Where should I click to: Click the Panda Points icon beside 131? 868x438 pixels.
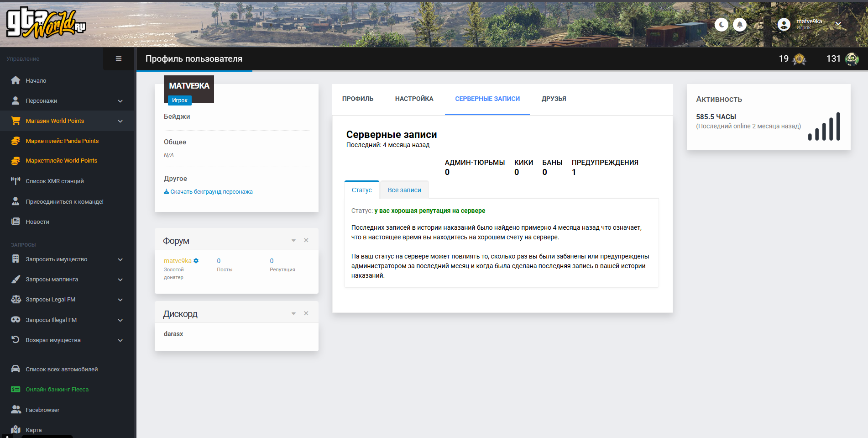(852, 59)
